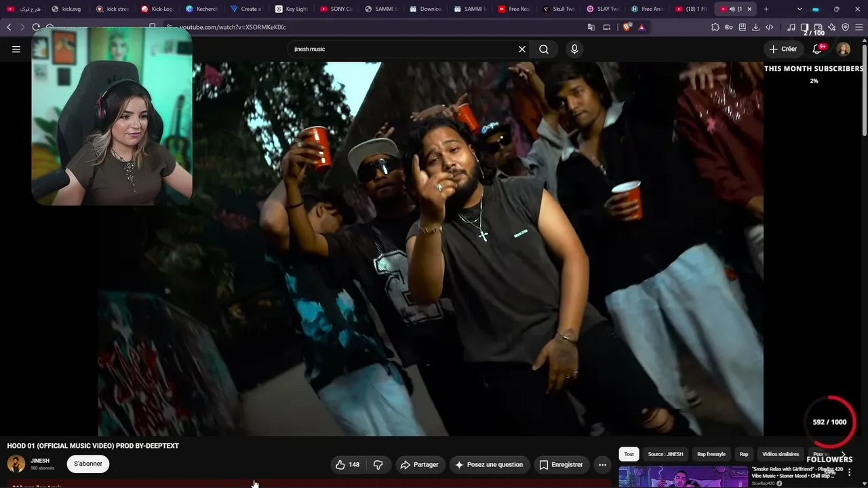Click 'Posez une question' button
868x488 pixels.
pos(489,464)
